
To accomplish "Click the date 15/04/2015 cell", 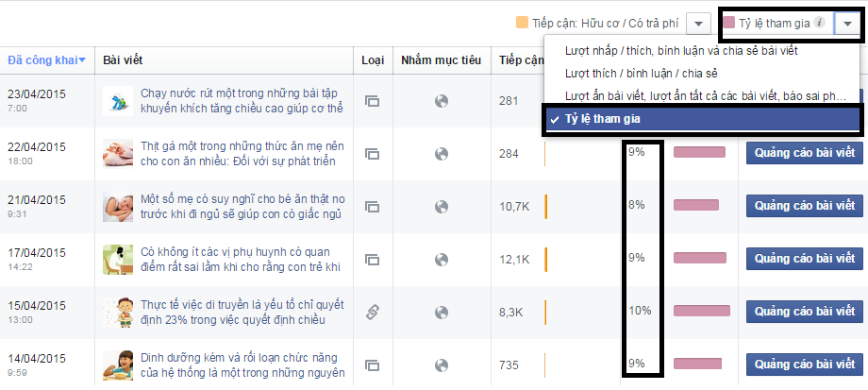I will click(x=37, y=306).
